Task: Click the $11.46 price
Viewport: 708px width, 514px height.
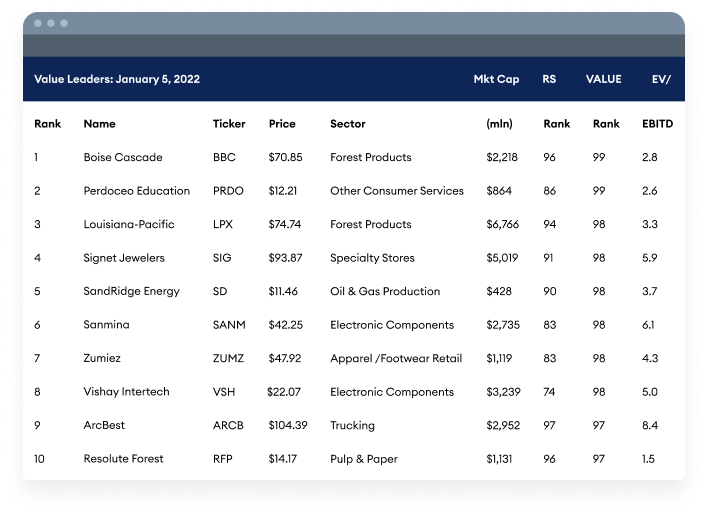Action: point(283,291)
